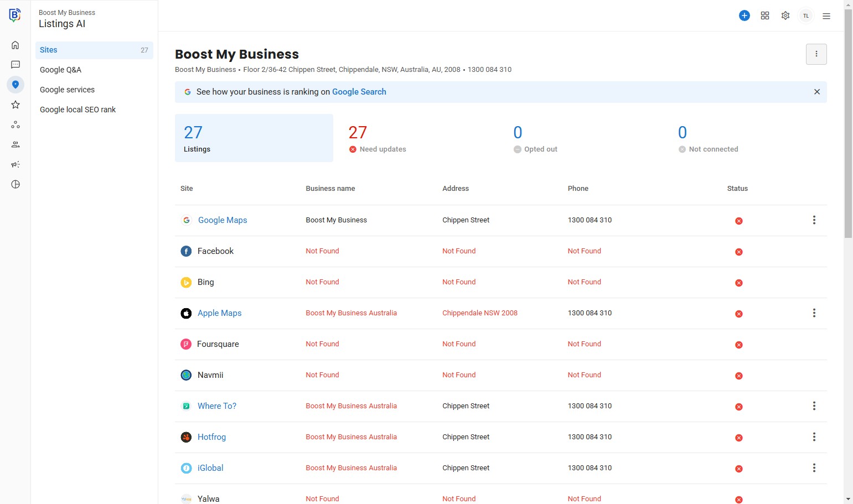
Task: Open the megaphone campaigns sidebar icon
Action: click(x=15, y=164)
